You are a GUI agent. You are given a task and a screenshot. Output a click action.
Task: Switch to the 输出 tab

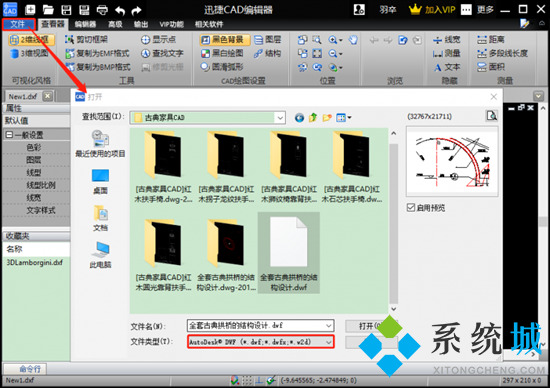(x=141, y=24)
